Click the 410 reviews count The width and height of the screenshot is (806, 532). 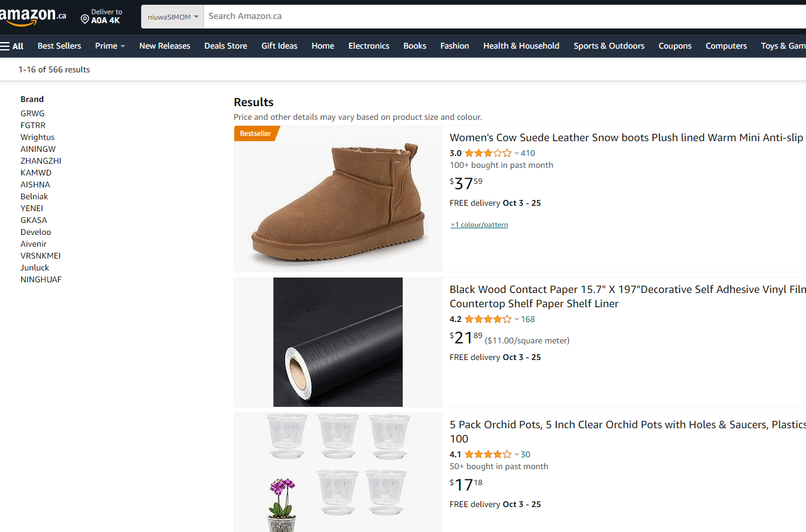528,153
